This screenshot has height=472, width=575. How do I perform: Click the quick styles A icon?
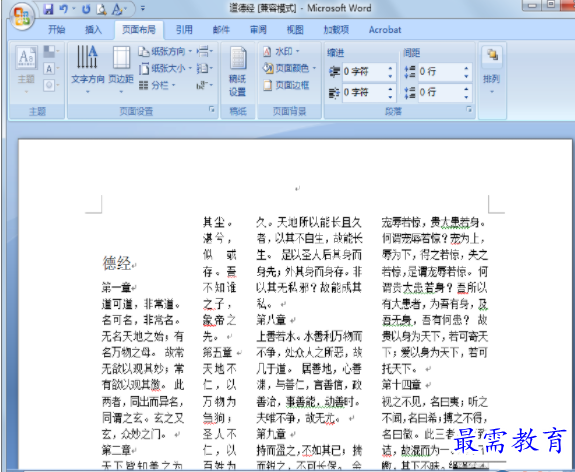point(117,9)
